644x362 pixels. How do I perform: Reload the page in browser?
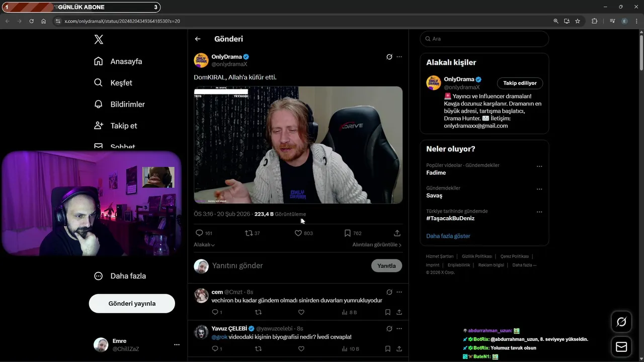[31, 21]
